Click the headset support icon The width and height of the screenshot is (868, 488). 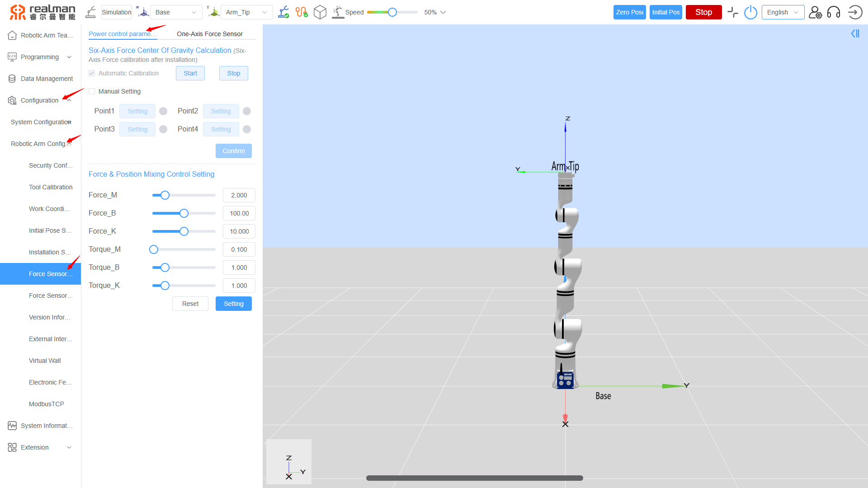[834, 13]
